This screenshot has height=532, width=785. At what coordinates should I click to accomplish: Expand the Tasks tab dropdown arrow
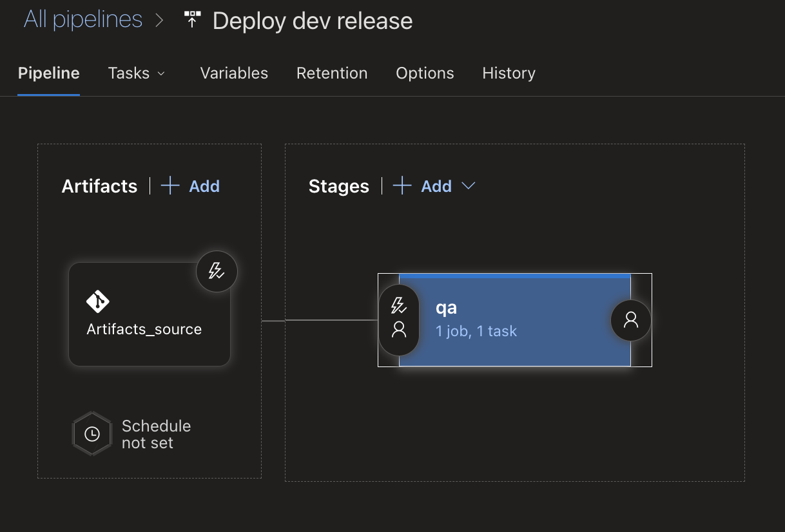tap(161, 73)
